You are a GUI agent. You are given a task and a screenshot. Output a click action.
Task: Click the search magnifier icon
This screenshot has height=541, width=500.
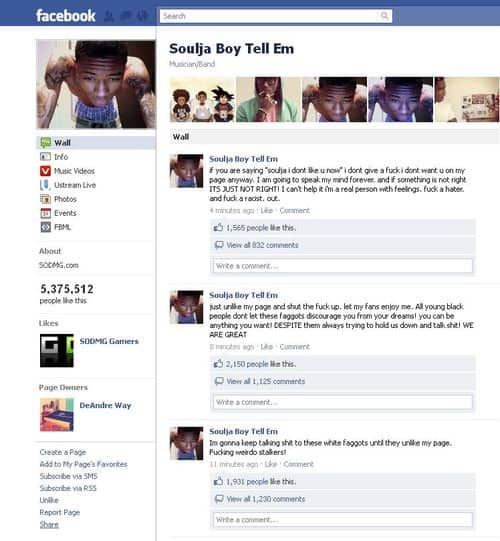(384, 16)
